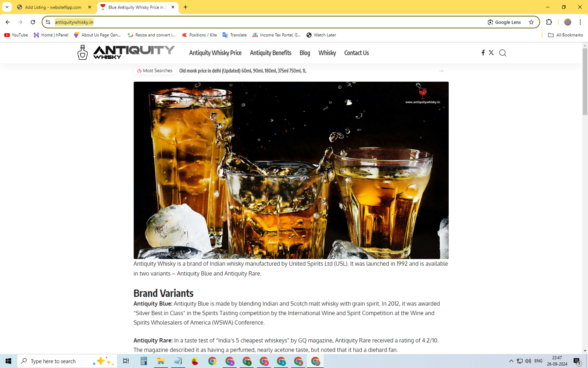The height and width of the screenshot is (368, 588).
Task: Open the Watch Later bookmark
Action: pyautogui.click(x=321, y=35)
